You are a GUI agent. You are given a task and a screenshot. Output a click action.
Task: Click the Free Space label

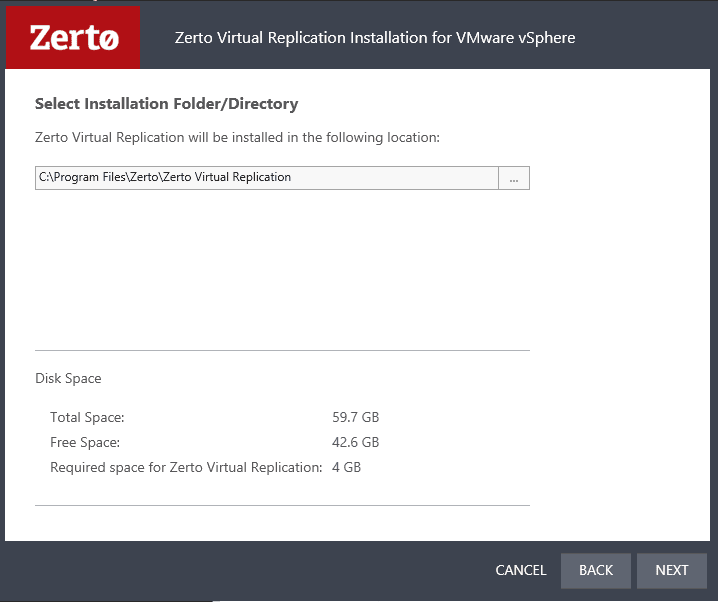(85, 442)
